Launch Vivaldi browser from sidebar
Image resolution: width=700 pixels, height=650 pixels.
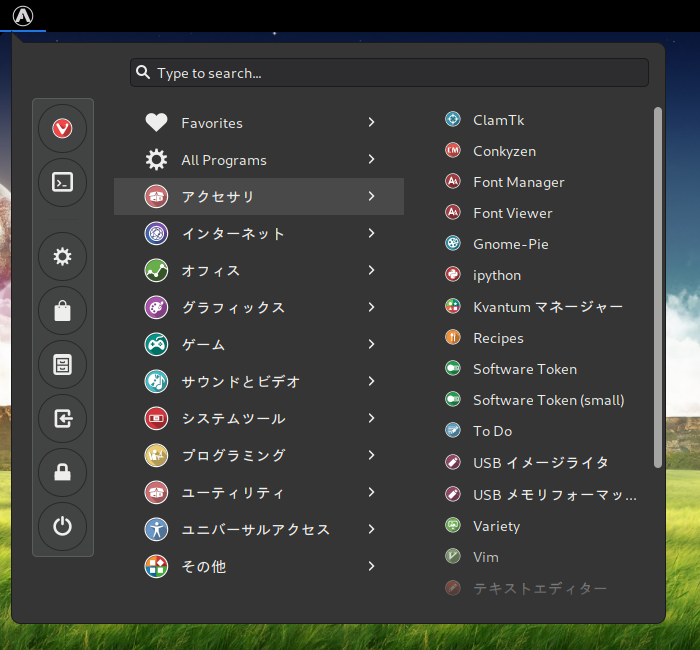pyautogui.click(x=62, y=129)
